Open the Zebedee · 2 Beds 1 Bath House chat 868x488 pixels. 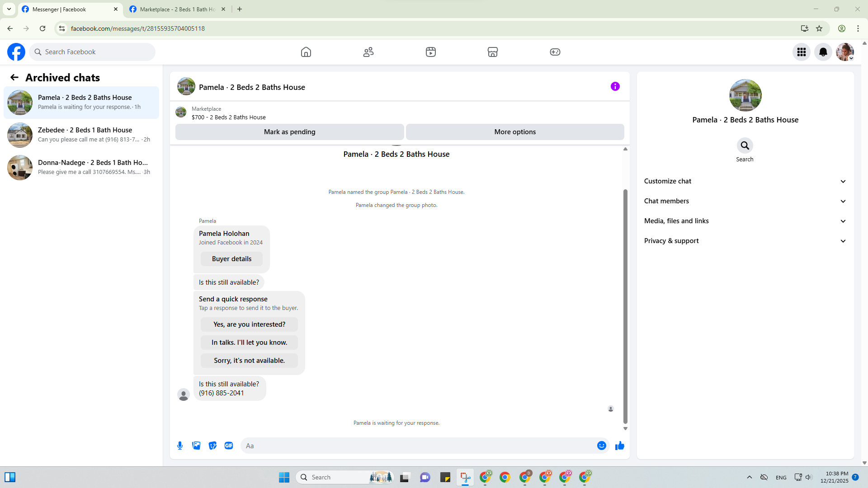81,135
